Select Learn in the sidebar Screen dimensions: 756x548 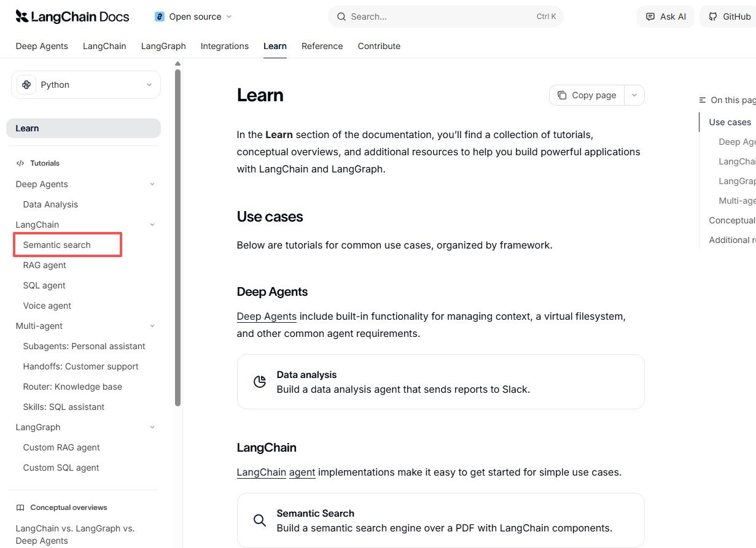[84, 128]
